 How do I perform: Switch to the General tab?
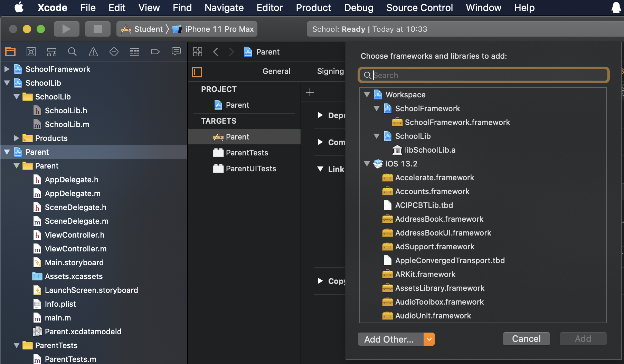[x=276, y=71]
